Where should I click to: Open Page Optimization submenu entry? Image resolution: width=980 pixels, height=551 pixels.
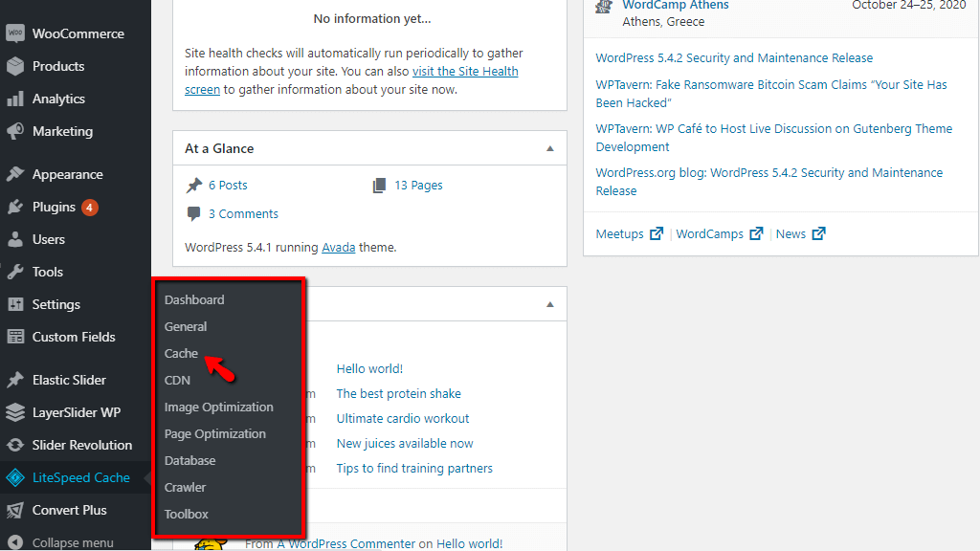[x=215, y=434]
